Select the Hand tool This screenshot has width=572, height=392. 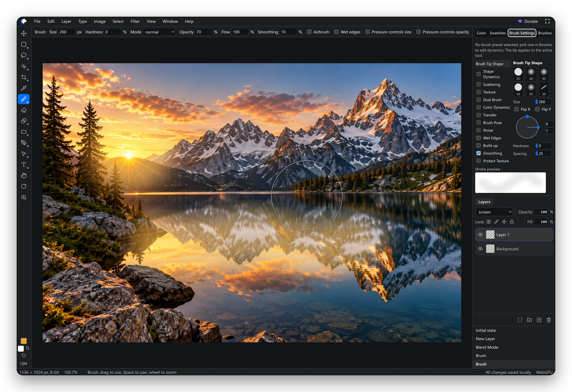tap(24, 176)
